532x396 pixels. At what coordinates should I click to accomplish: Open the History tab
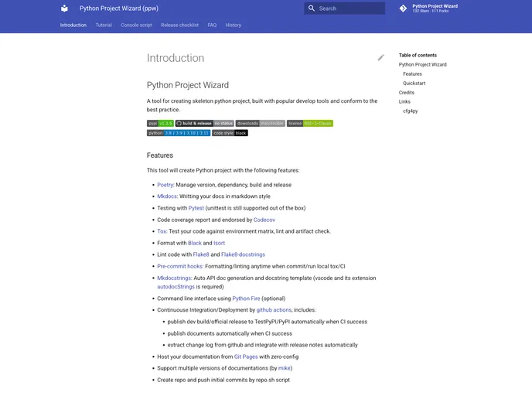[x=234, y=25]
